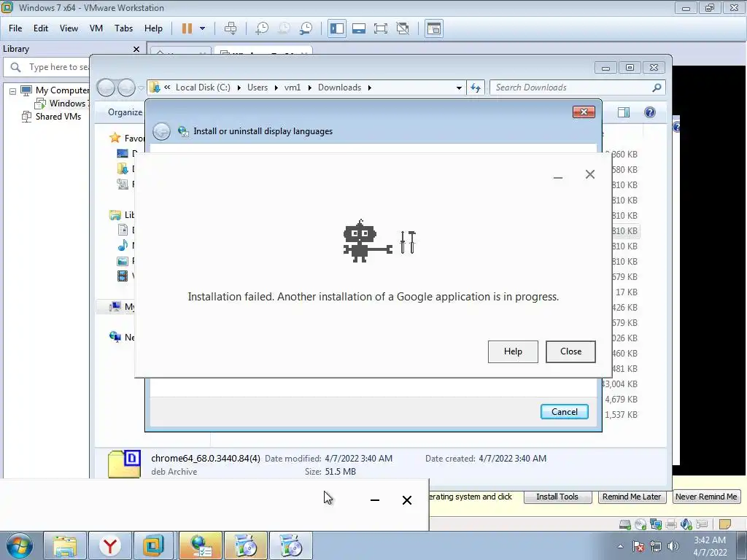This screenshot has width=747, height=560.
Task: Click the CD/DVD device status icon
Action: pos(640,525)
